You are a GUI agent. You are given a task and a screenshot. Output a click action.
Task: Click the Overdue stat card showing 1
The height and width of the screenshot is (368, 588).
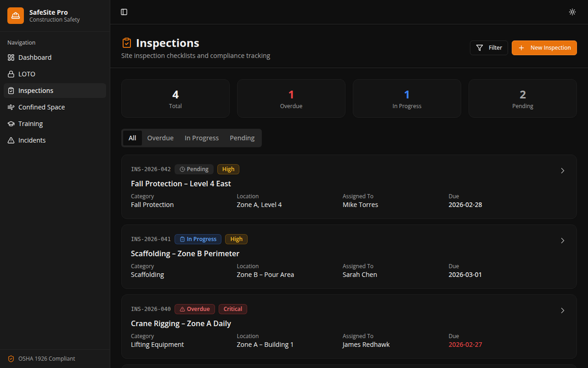[x=291, y=98]
